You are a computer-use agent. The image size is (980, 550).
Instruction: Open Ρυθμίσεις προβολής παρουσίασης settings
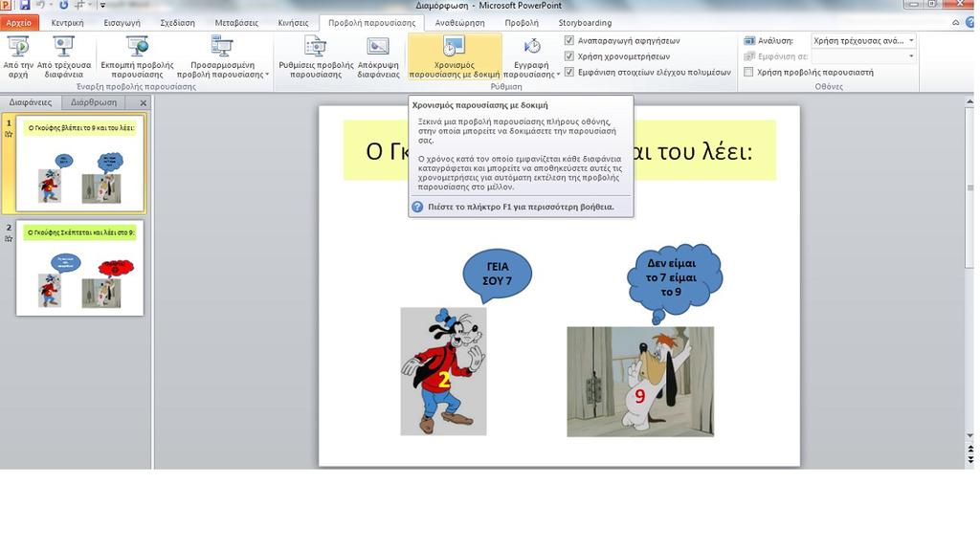(x=316, y=56)
